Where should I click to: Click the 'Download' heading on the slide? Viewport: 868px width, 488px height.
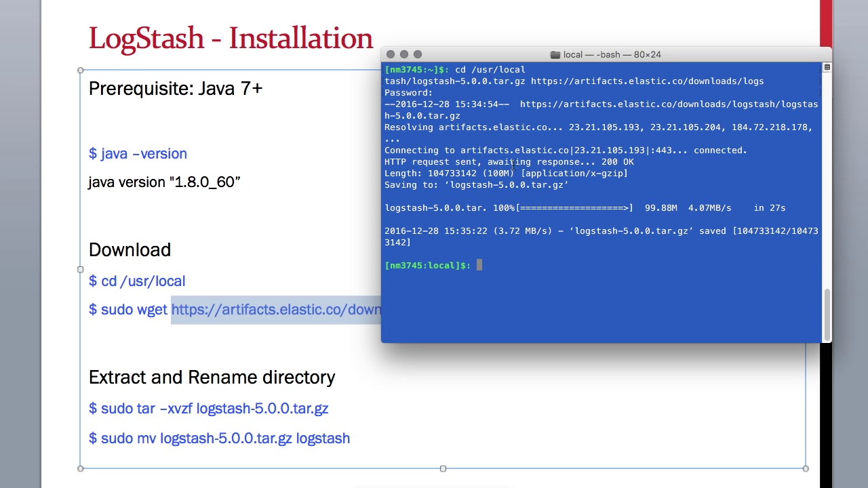(130, 249)
